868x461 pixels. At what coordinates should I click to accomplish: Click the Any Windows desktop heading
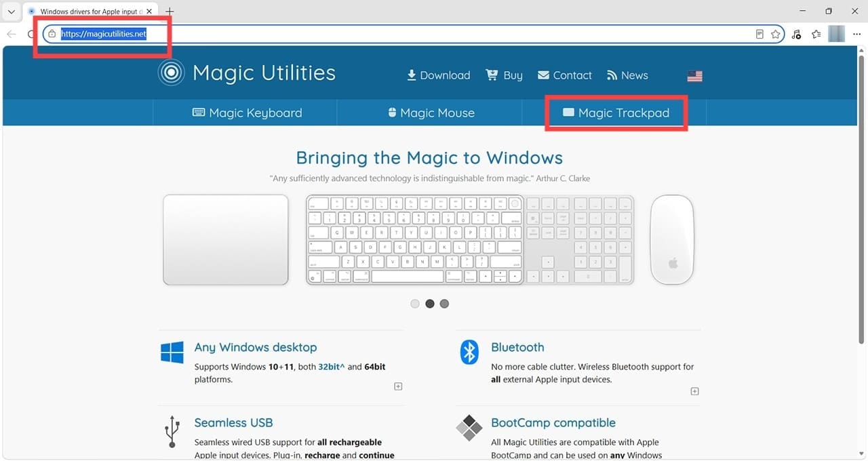(x=256, y=347)
